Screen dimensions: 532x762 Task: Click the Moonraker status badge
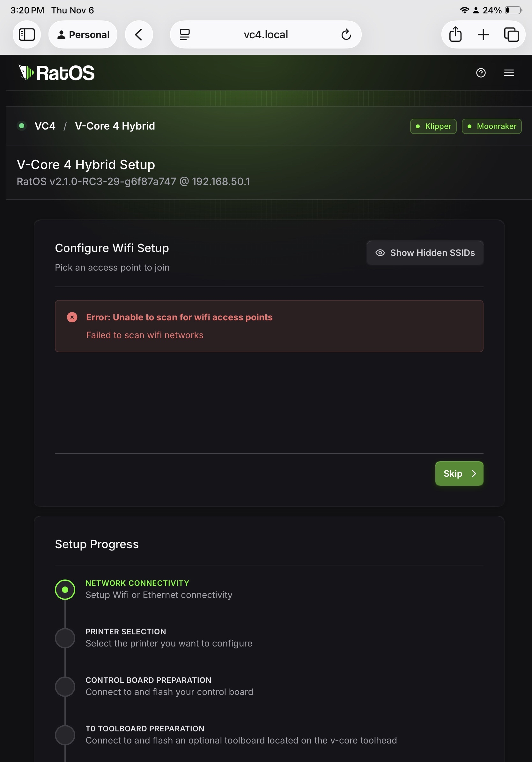pos(491,126)
